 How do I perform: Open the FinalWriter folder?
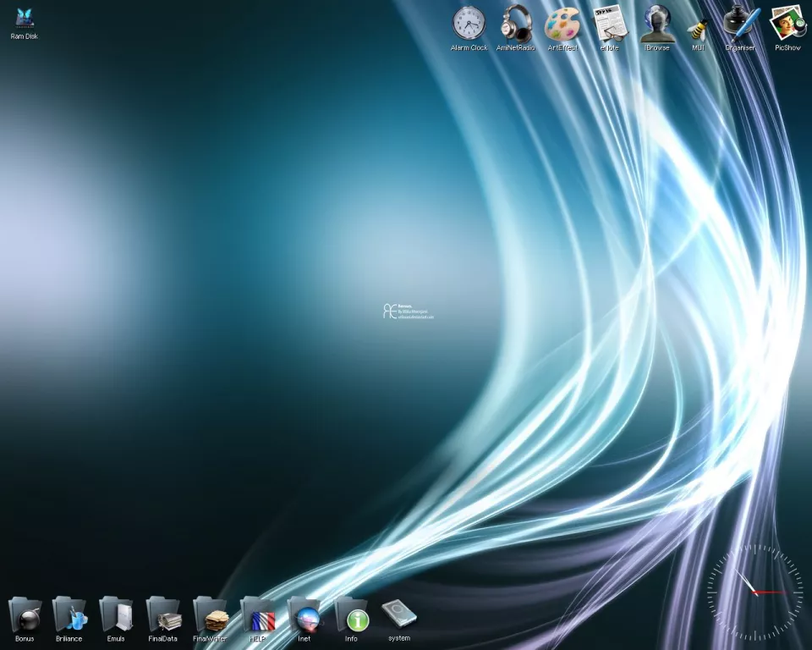pos(211,614)
